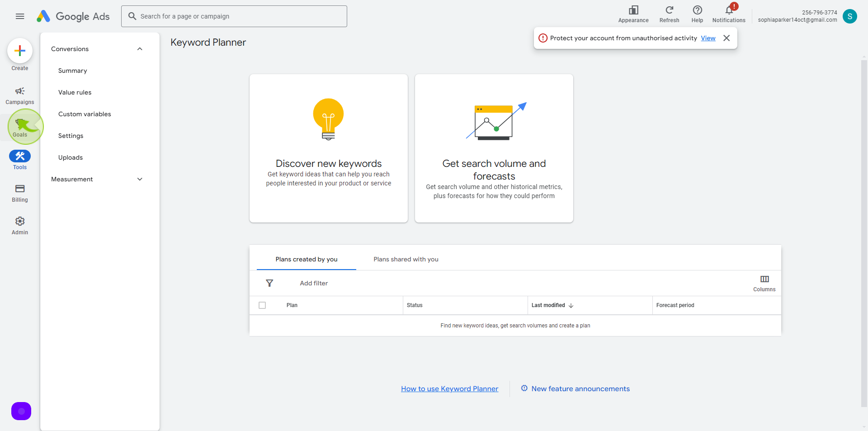Viewport: 868px width, 431px height.
Task: Open the Tools section
Action: pyautogui.click(x=20, y=160)
